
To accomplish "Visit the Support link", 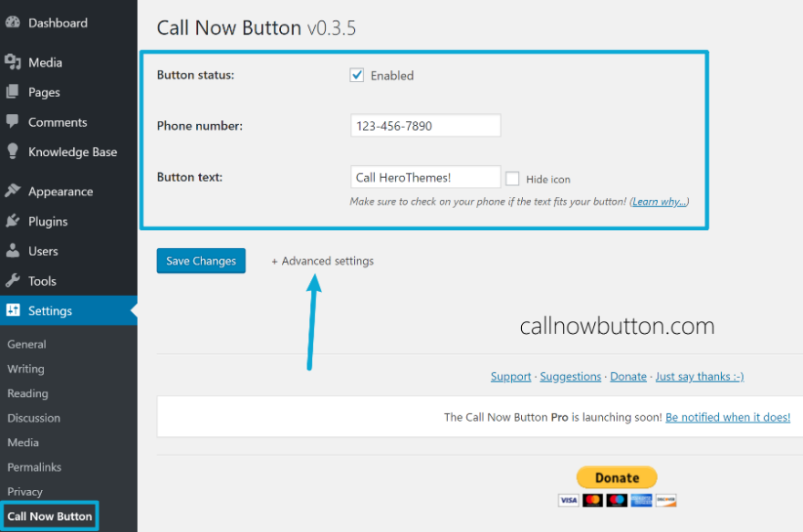I will pos(510,376).
